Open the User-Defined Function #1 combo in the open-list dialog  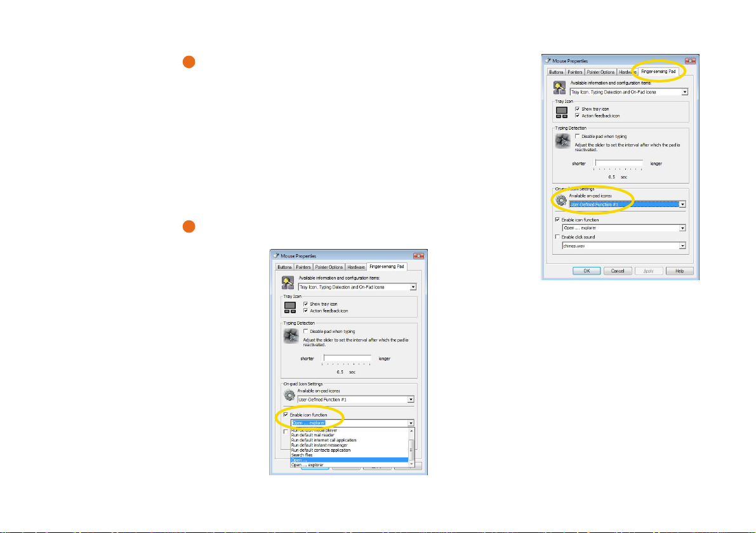[x=356, y=400]
